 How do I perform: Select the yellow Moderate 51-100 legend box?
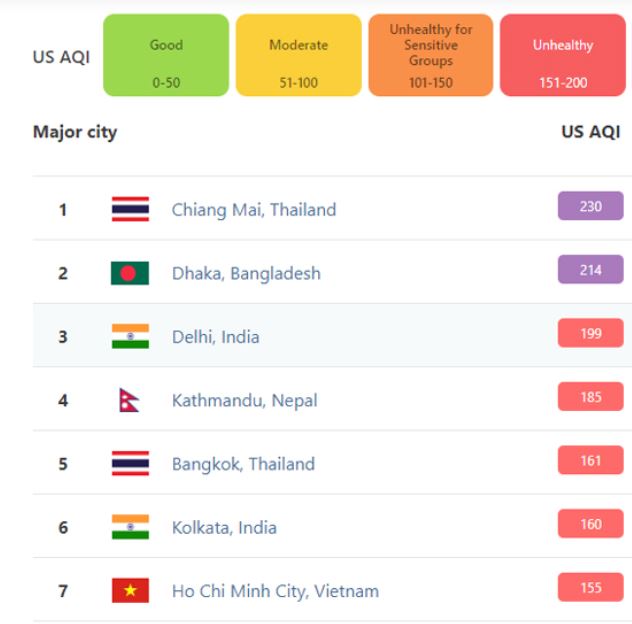coord(299,55)
